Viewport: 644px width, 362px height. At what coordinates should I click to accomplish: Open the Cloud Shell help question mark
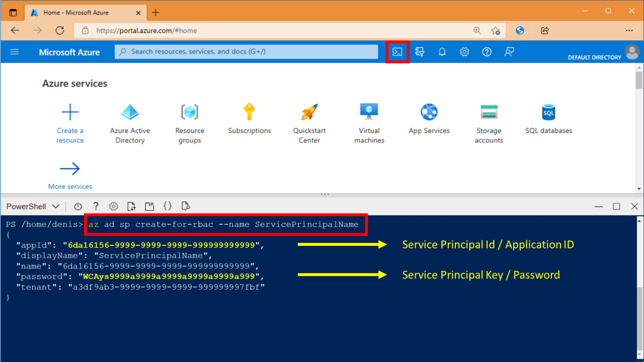96,206
